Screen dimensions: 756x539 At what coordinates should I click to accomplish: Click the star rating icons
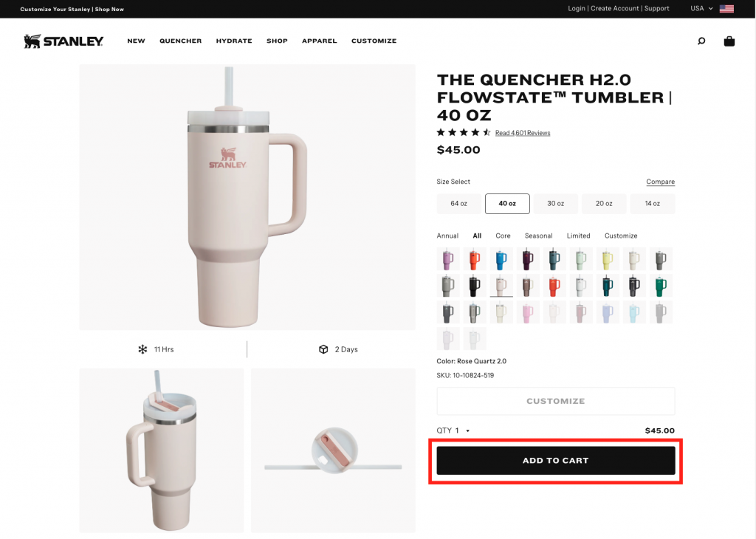[464, 133]
